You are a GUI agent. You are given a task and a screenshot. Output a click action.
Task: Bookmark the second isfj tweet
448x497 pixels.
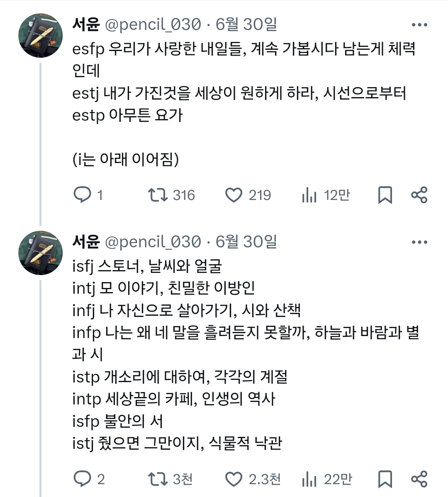(x=385, y=479)
